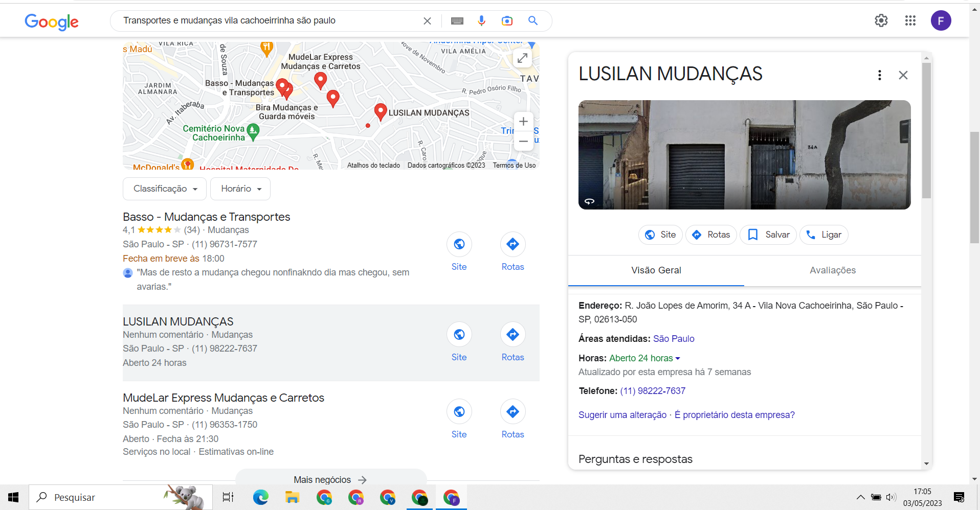This screenshot has width=980, height=510.
Task: Open Task View on taskbar
Action: 228,497
